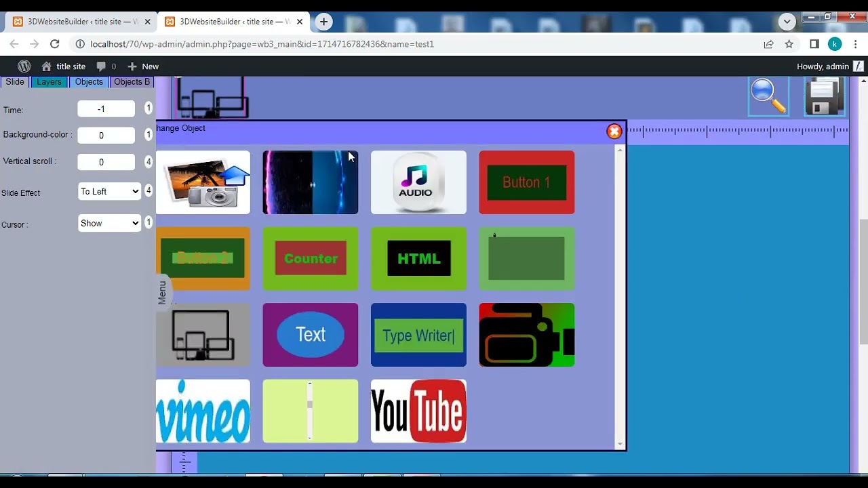The image size is (868, 488).
Task: Choose the blue-purple particle background tile
Action: tap(311, 182)
